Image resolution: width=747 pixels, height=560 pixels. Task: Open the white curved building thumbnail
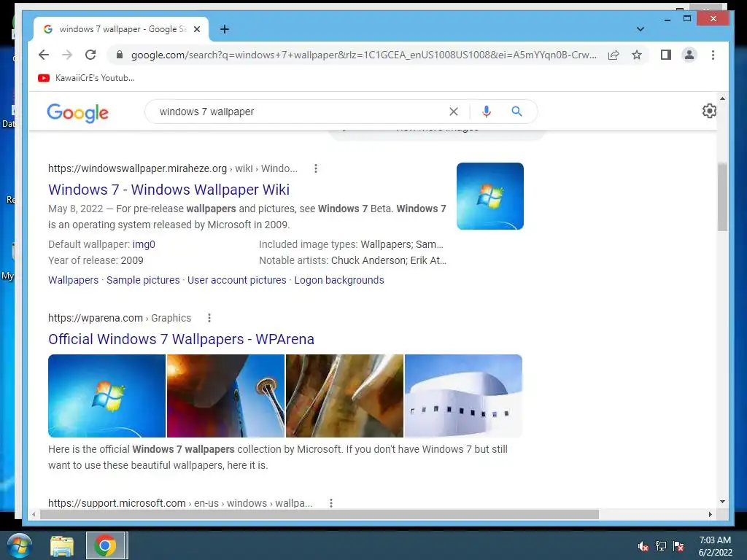coord(463,396)
